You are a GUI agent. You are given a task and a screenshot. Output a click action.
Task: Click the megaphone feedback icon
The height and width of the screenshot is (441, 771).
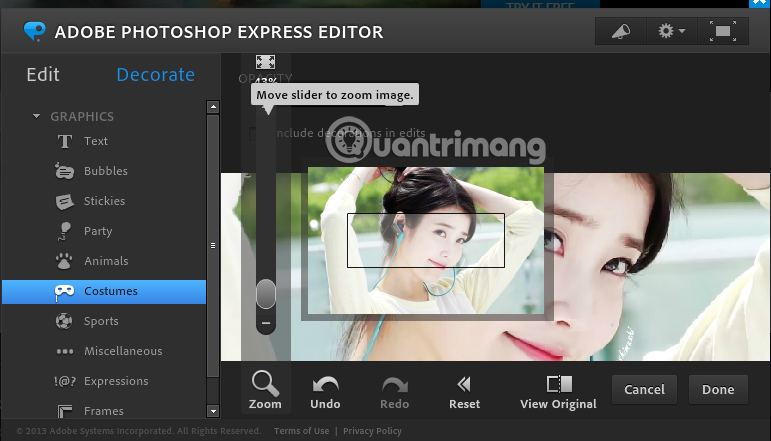click(621, 31)
